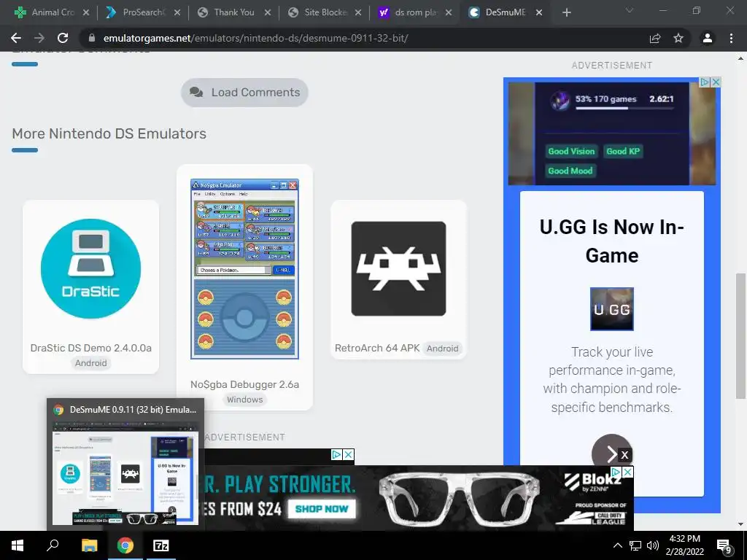
Task: Click the scrollbar up arrow
Action: pyautogui.click(x=740, y=59)
